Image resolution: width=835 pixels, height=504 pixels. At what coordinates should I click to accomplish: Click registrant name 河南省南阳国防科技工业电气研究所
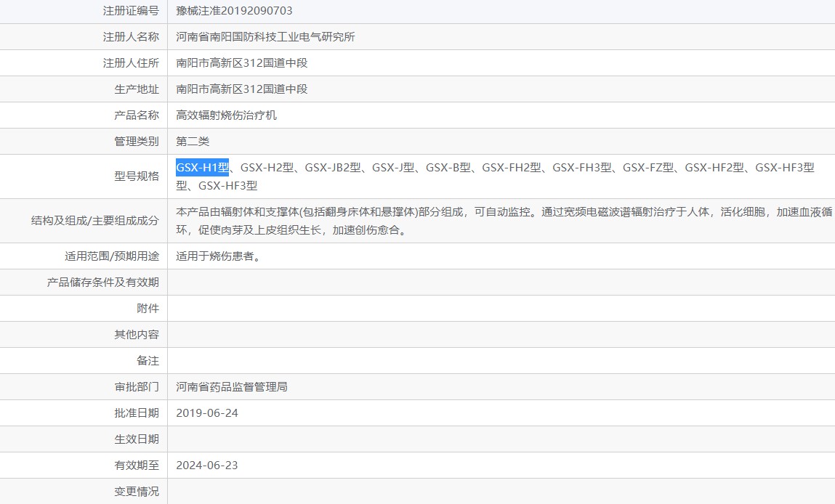[266, 37]
